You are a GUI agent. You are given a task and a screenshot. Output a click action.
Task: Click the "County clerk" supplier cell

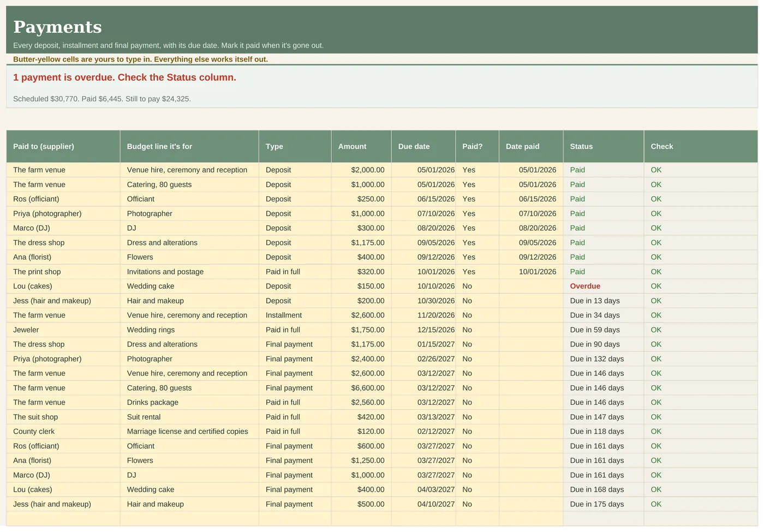[63, 431]
